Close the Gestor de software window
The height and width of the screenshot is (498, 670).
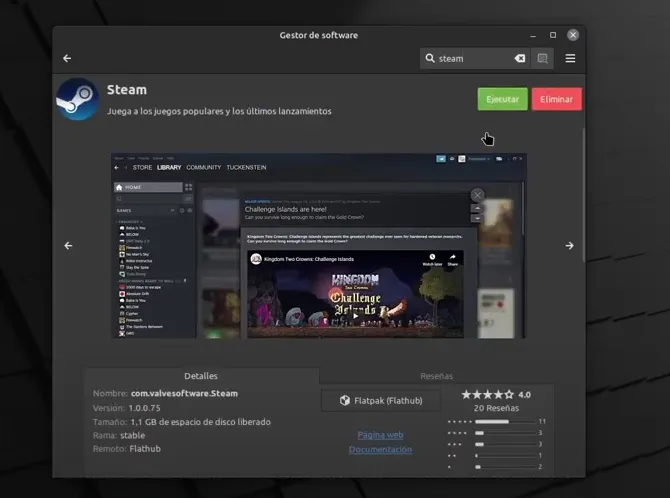coord(573,35)
